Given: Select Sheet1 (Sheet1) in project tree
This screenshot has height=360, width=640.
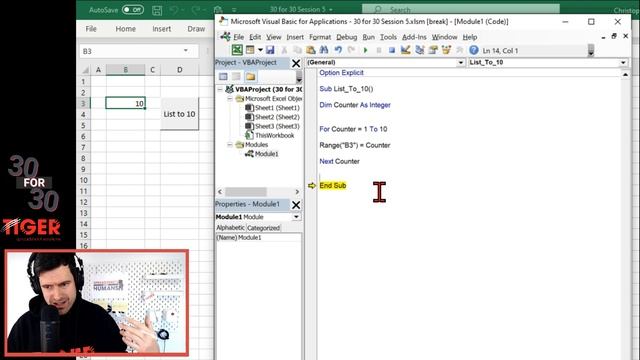Looking at the screenshot, I should pos(277,108).
